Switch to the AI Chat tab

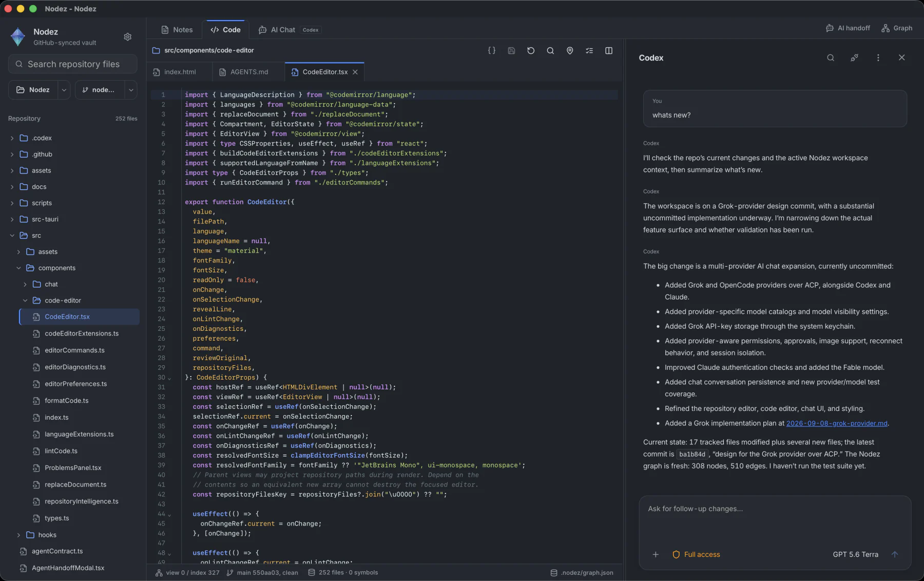290,30
